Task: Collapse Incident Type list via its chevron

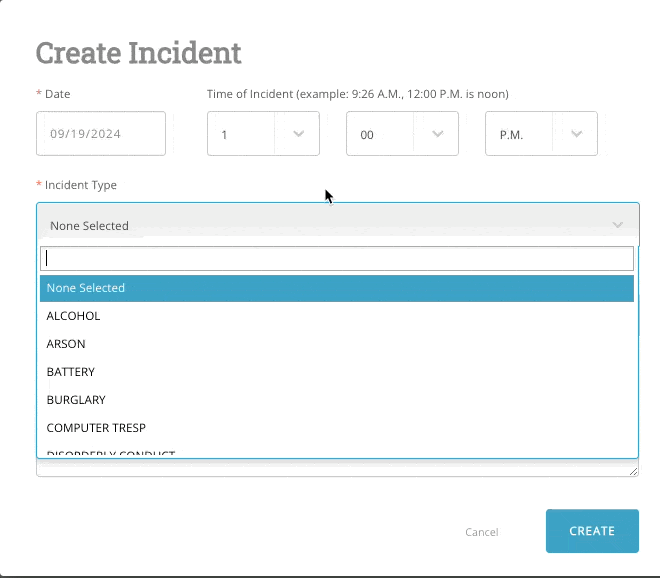Action: click(618, 225)
